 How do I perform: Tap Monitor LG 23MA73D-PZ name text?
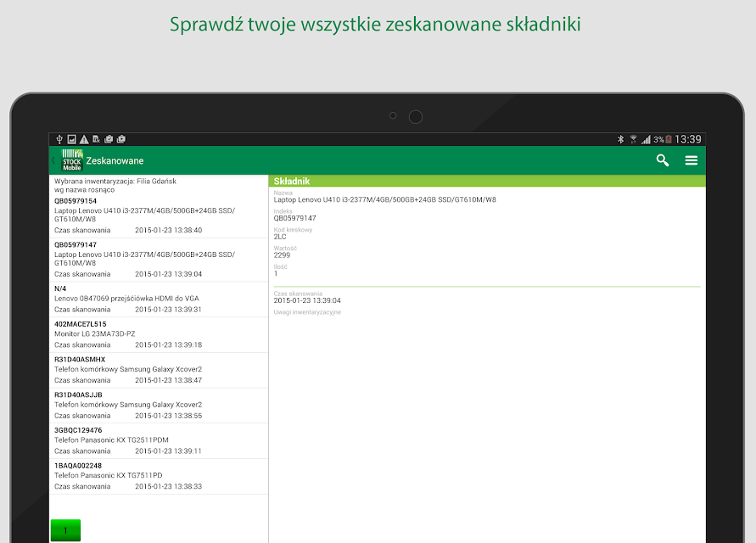coord(94,333)
